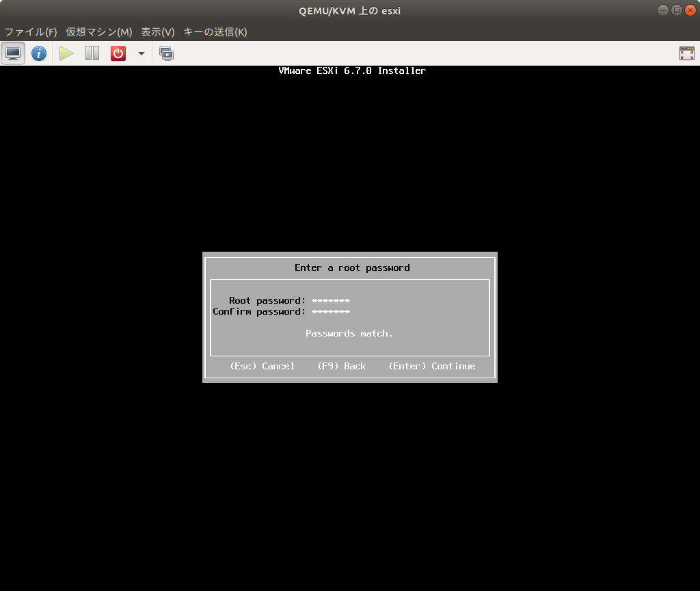The width and height of the screenshot is (700, 591).
Task: Shut down VM with red power icon
Action: pyautogui.click(x=118, y=53)
